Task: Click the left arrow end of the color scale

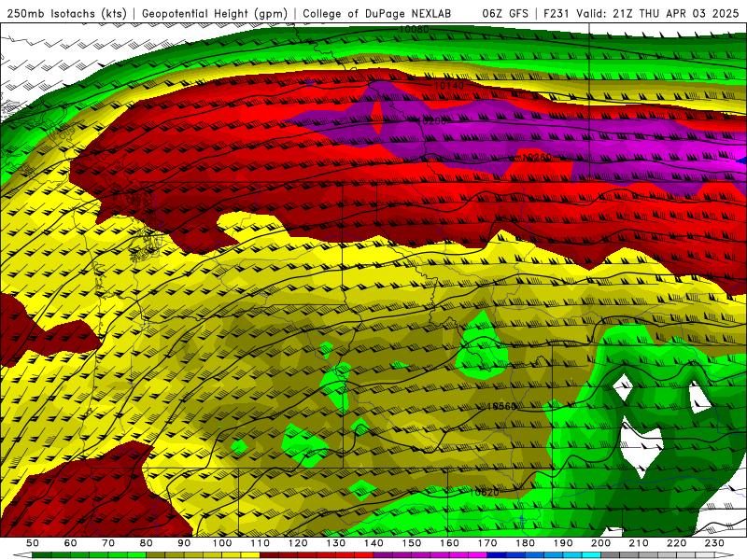Action: 22,554
